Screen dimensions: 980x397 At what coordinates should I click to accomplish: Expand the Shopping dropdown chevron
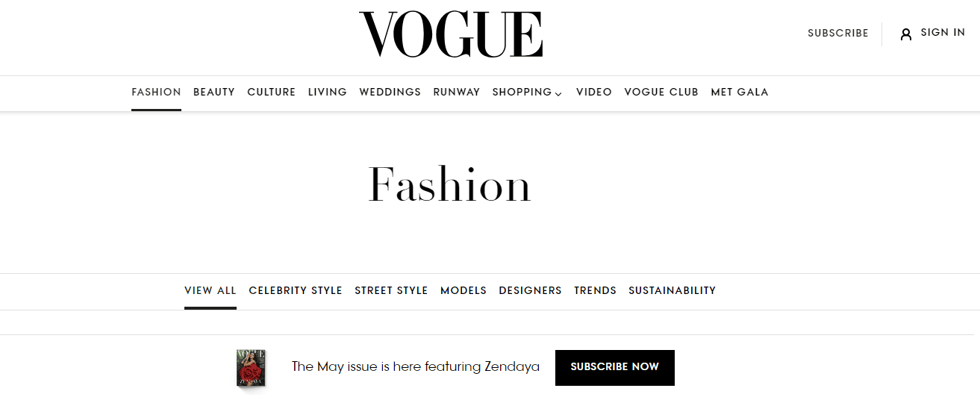coord(558,93)
